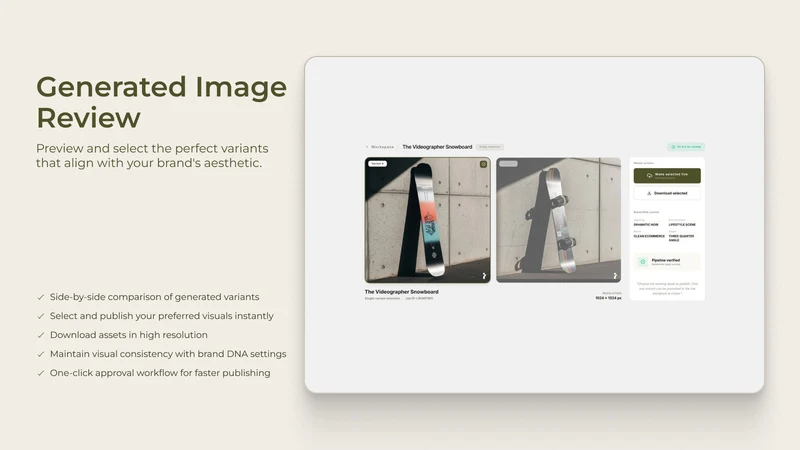Expand the second variant image fullscreen
This screenshot has width=800, height=450.
[615, 276]
